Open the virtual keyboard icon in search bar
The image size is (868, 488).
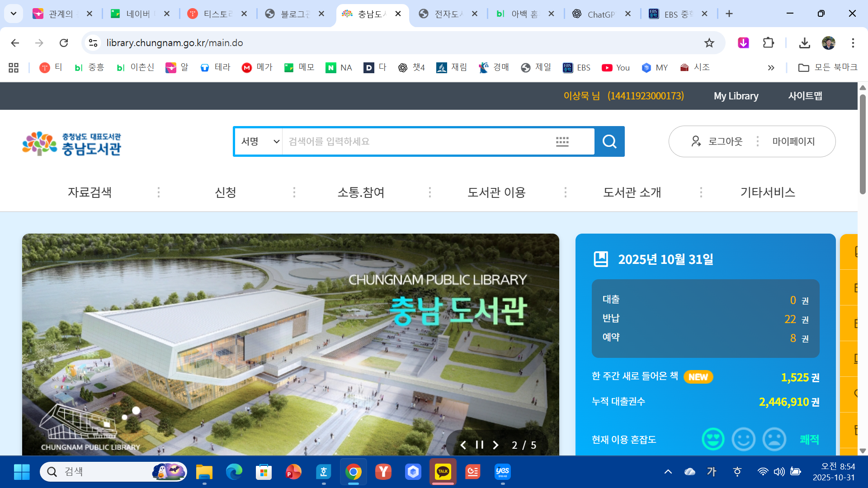(562, 141)
